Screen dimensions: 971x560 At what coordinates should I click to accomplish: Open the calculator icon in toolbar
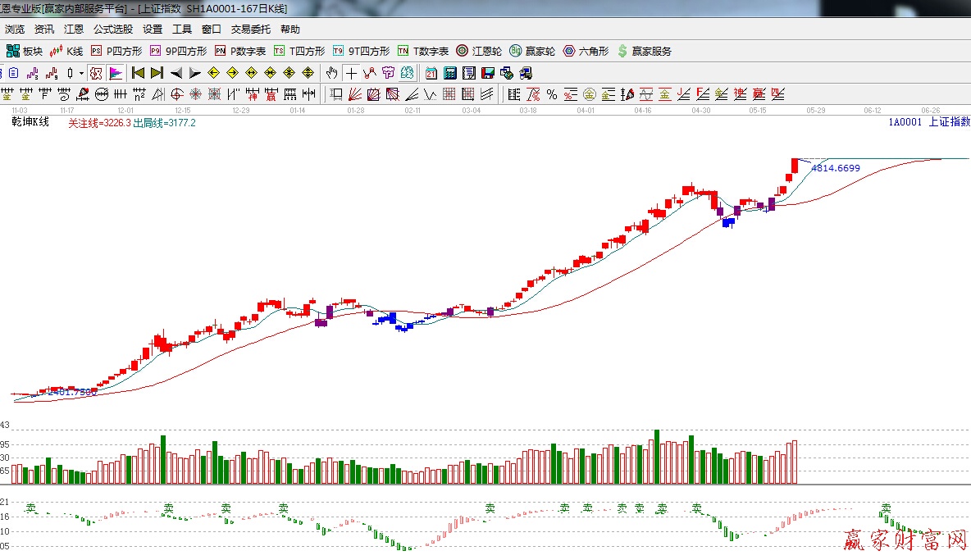click(449, 73)
